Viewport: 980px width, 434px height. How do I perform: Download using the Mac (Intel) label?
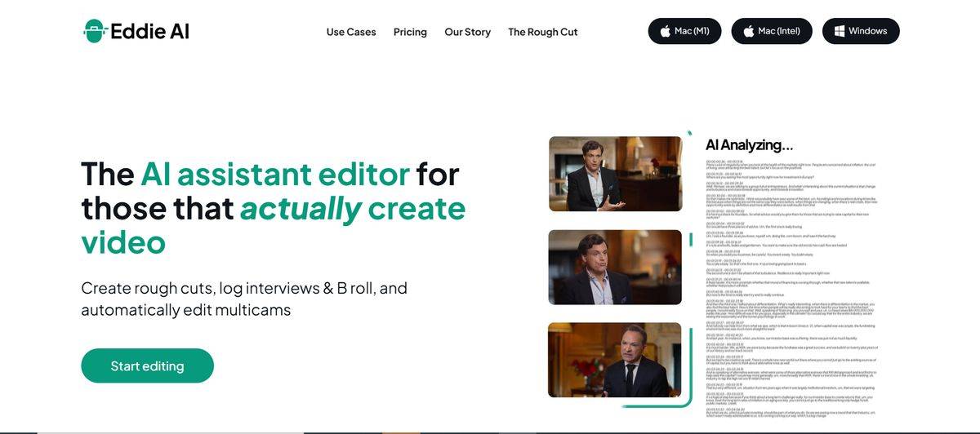778,31
